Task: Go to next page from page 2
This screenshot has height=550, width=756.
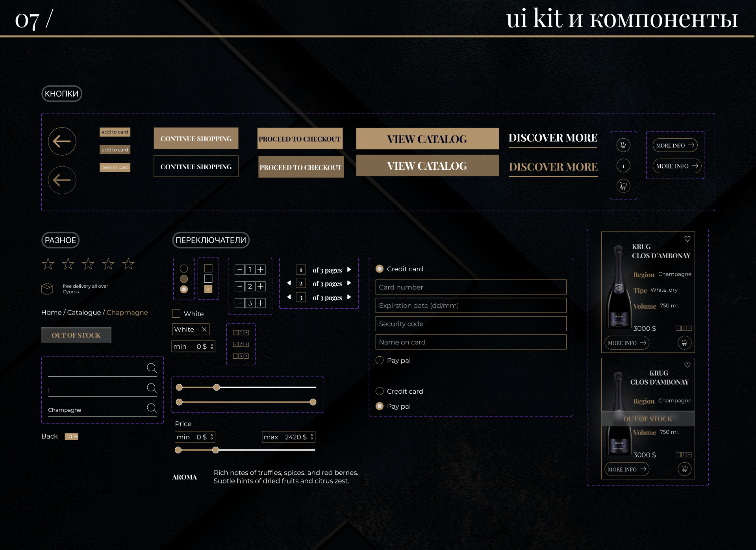Action: [349, 283]
